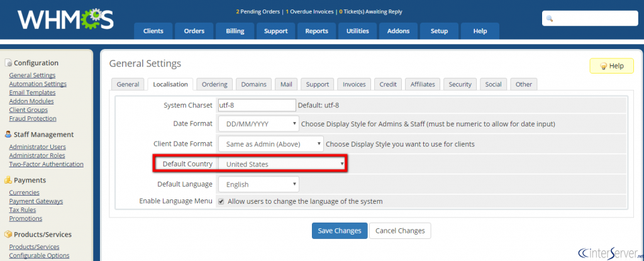Open the Addons menu
This screenshot has height=261, width=644.
[x=398, y=31]
